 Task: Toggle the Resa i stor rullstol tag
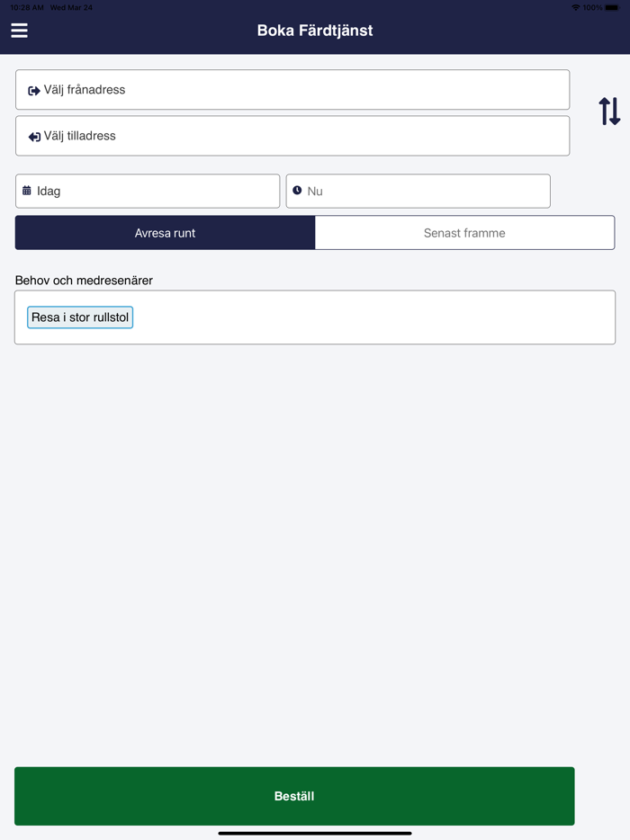coord(80,317)
